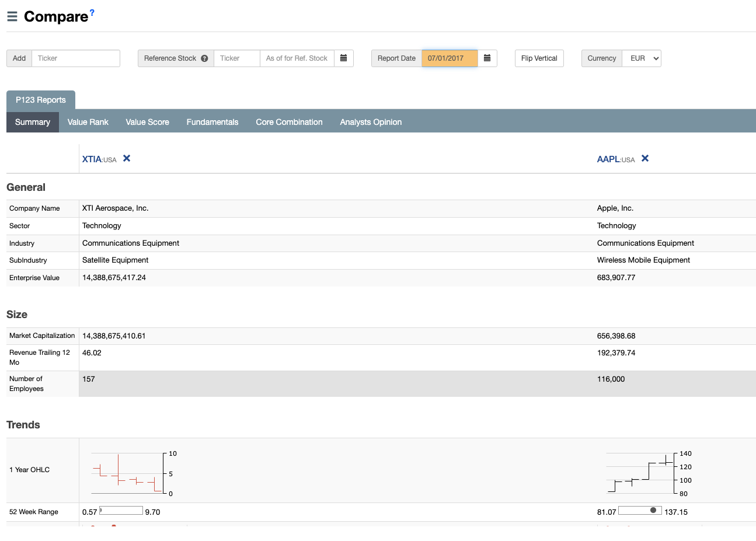The image size is (756, 541).
Task: Click the Market Capitalization row label
Action: pos(42,336)
